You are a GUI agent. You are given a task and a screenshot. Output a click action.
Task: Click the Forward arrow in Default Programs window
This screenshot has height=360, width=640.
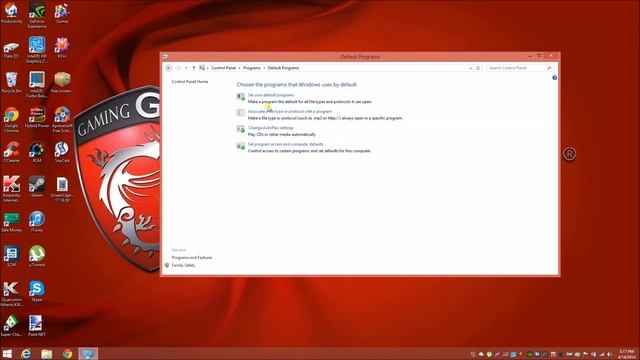(178, 68)
